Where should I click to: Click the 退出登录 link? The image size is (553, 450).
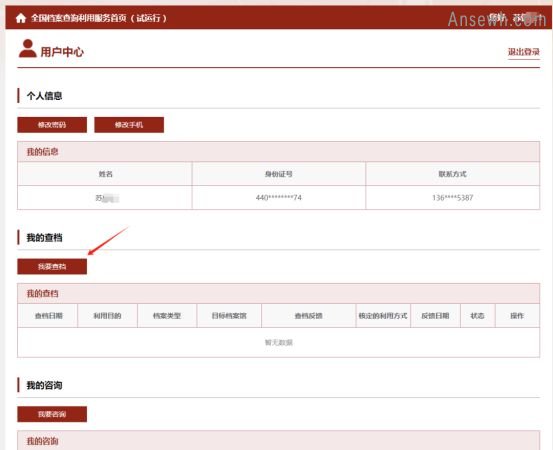524,52
